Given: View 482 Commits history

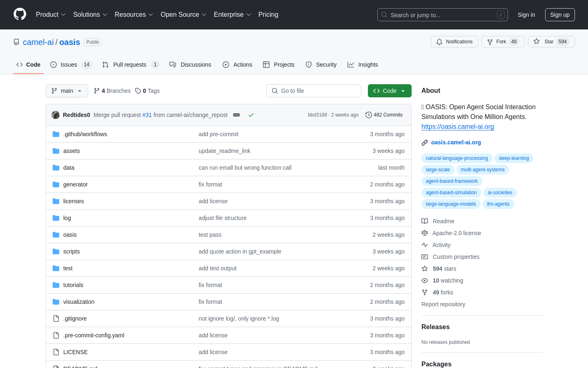Looking at the screenshot, I should [x=384, y=115].
